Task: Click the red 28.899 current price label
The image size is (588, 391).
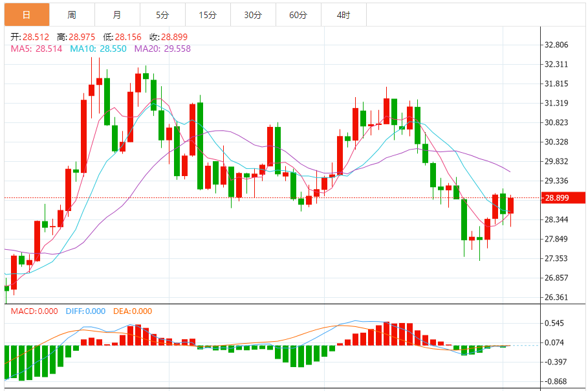Action: pyautogui.click(x=563, y=197)
